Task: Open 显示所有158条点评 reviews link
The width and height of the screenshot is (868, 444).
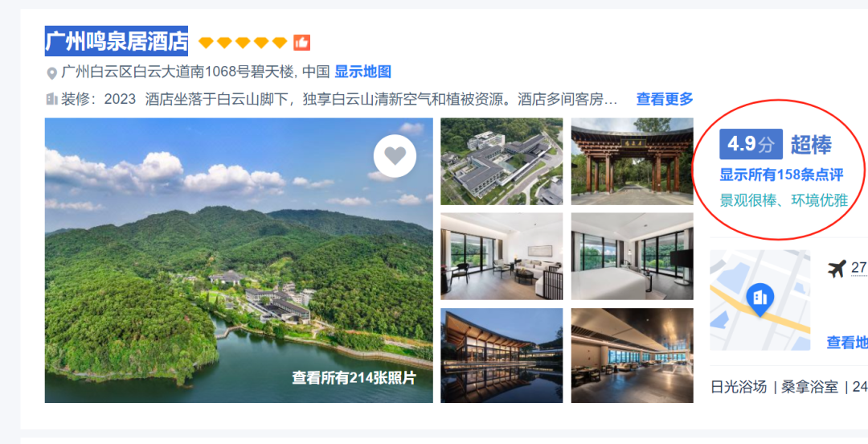Action: click(x=781, y=175)
